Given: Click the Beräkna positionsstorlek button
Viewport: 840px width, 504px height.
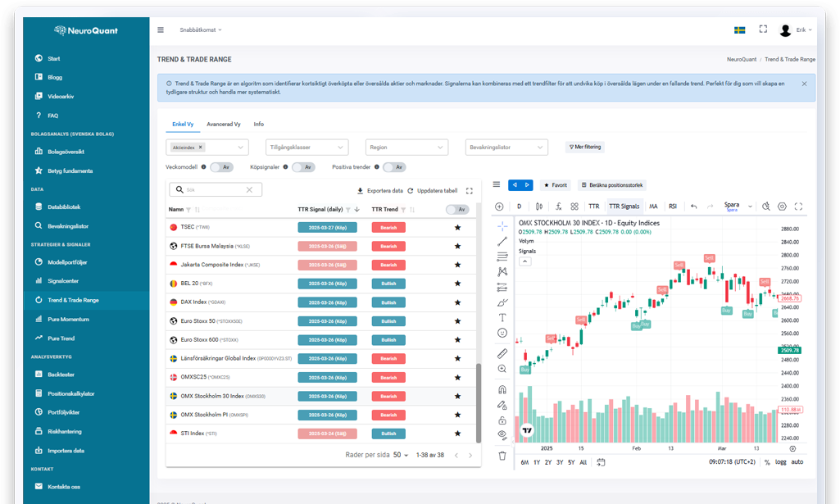Looking at the screenshot, I should click(611, 185).
